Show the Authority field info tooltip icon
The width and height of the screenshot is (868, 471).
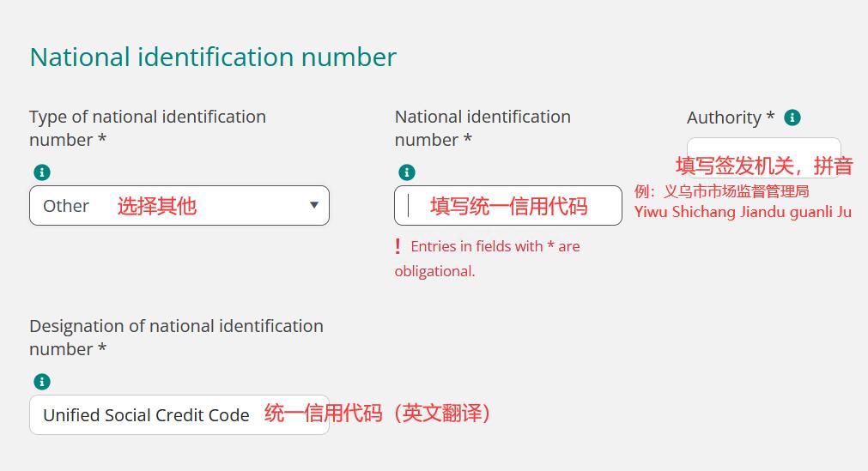792,118
